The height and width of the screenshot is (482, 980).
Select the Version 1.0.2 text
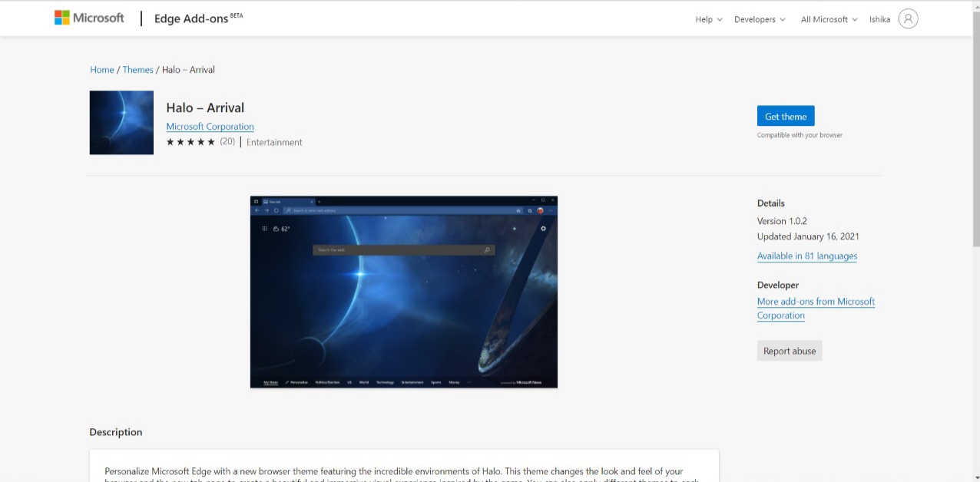point(782,221)
